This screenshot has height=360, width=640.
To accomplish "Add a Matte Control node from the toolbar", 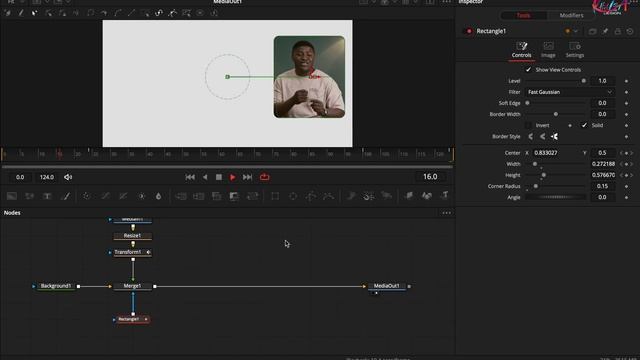I will (x=217, y=196).
